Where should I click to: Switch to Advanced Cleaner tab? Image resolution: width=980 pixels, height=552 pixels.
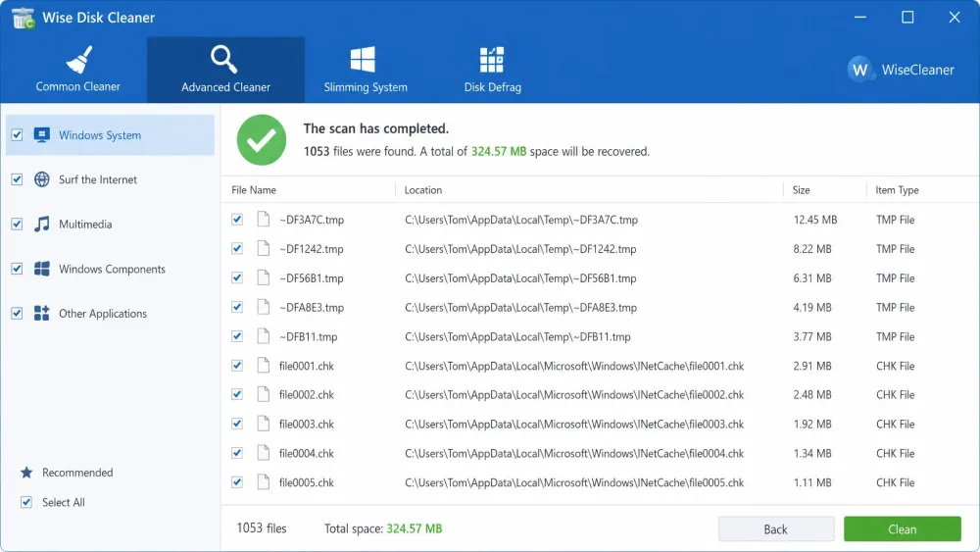pyautogui.click(x=225, y=70)
